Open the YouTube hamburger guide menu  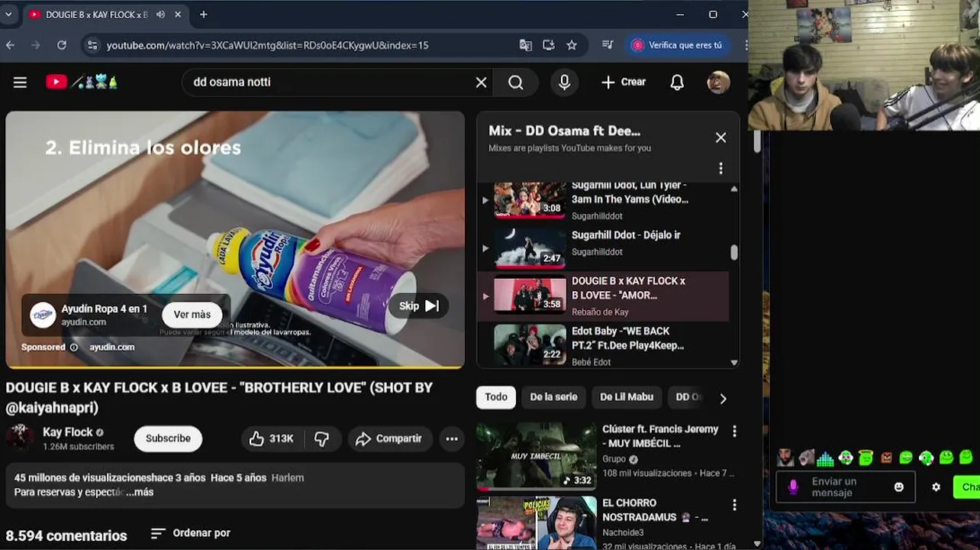coord(20,82)
